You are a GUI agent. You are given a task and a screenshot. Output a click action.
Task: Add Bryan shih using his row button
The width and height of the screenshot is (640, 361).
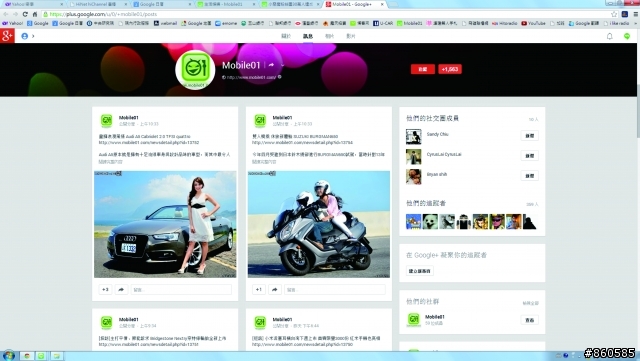click(x=529, y=176)
